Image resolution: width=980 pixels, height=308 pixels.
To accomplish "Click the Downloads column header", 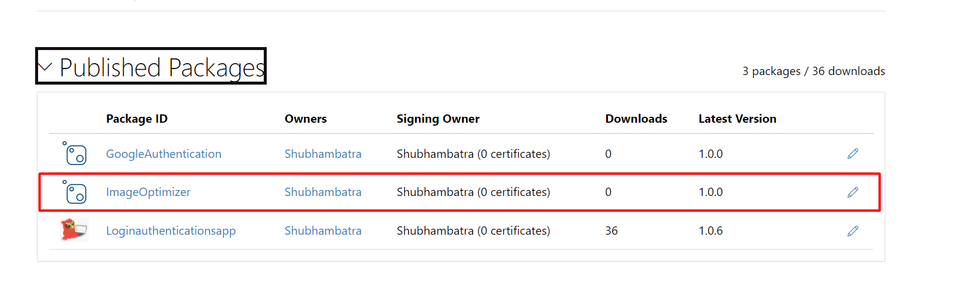I will pos(636,119).
